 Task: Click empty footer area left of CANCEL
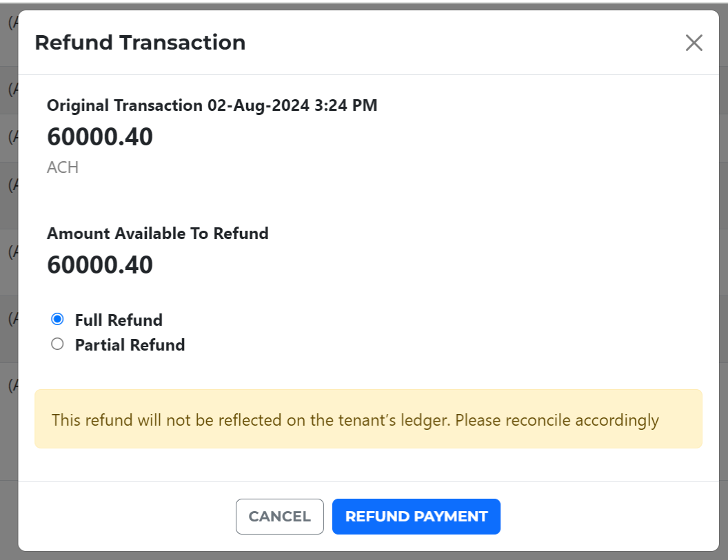pos(131,517)
